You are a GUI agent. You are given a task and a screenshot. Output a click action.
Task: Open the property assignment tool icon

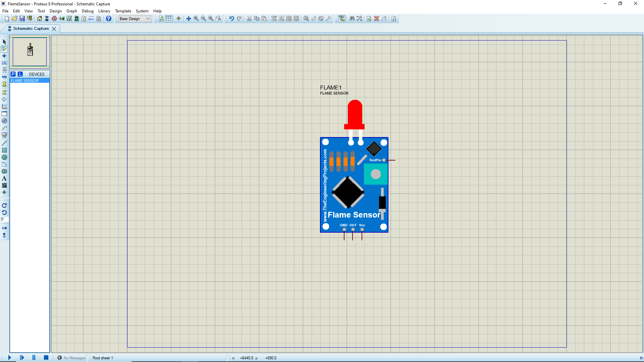point(359,19)
